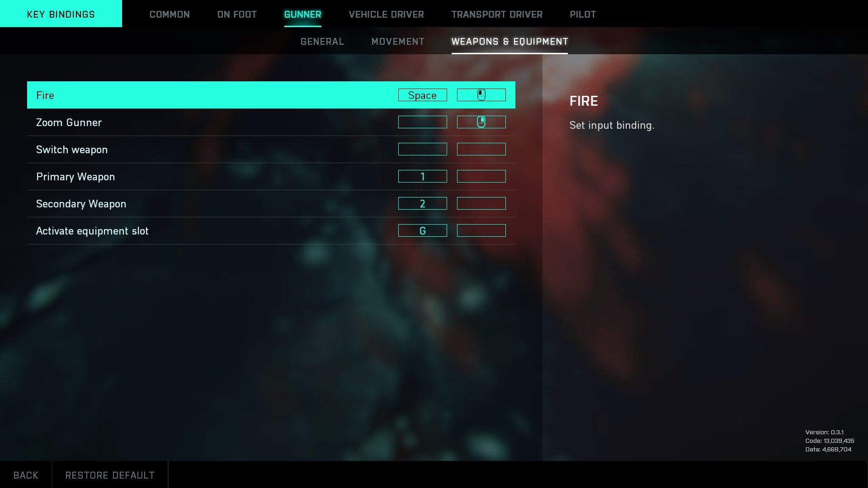This screenshot has width=868, height=488.
Task: Click the RESTORE DEFAULT button
Action: (110, 475)
